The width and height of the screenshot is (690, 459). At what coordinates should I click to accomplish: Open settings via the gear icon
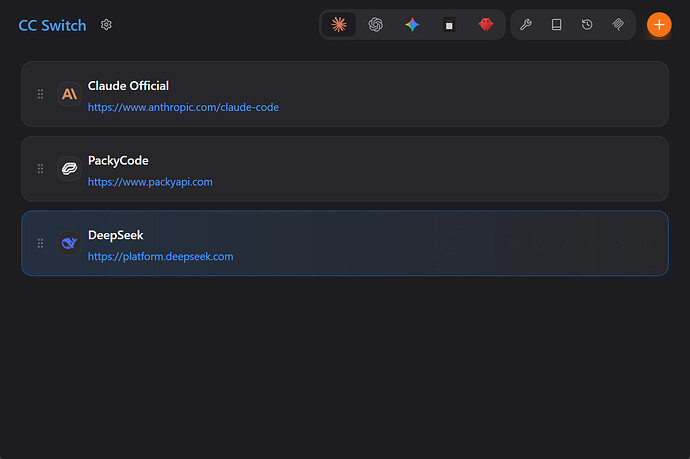[106, 25]
